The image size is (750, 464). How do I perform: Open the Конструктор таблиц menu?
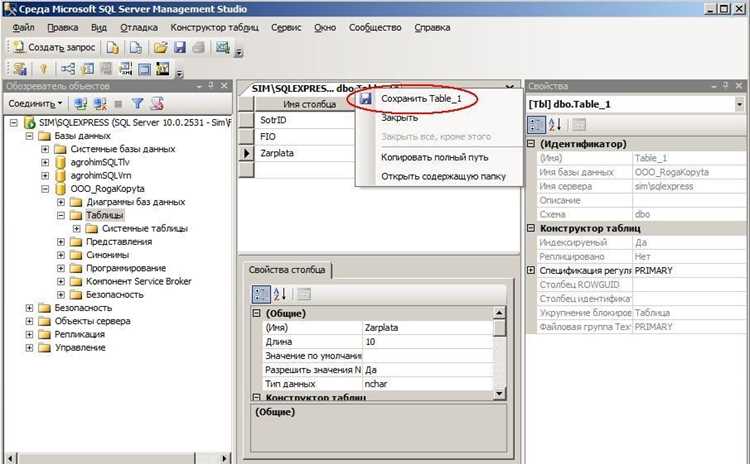[x=214, y=28]
